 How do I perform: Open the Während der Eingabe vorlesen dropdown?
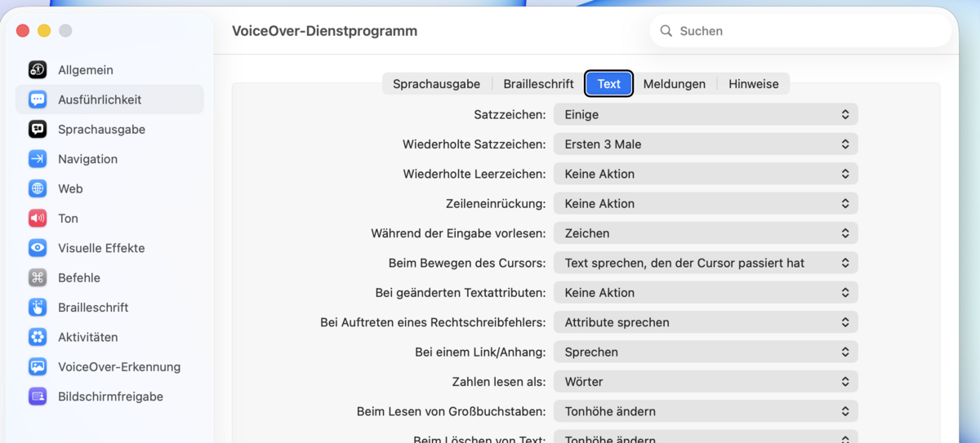pyautogui.click(x=706, y=233)
